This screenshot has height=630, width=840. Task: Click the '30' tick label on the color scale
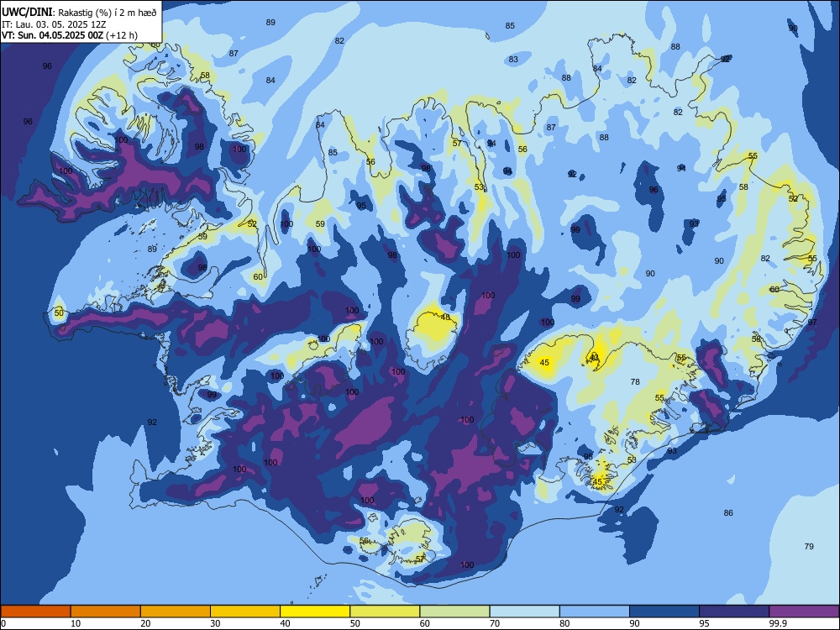[x=215, y=623]
